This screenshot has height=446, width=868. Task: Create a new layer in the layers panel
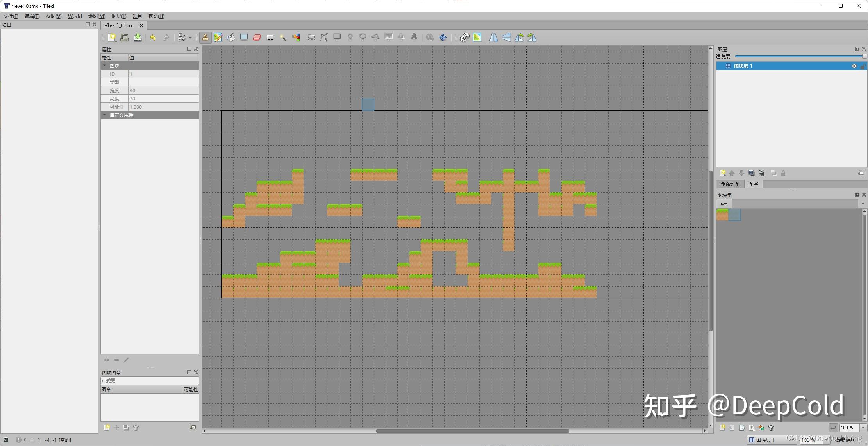(723, 173)
